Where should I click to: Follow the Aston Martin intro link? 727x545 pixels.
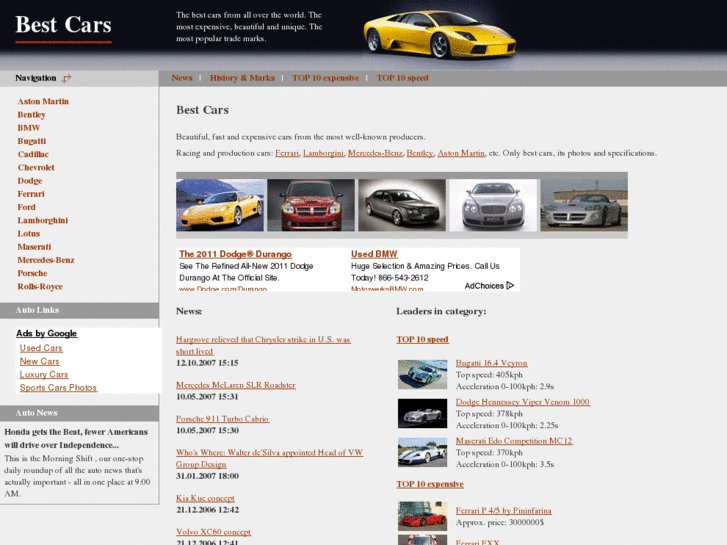coord(461,153)
